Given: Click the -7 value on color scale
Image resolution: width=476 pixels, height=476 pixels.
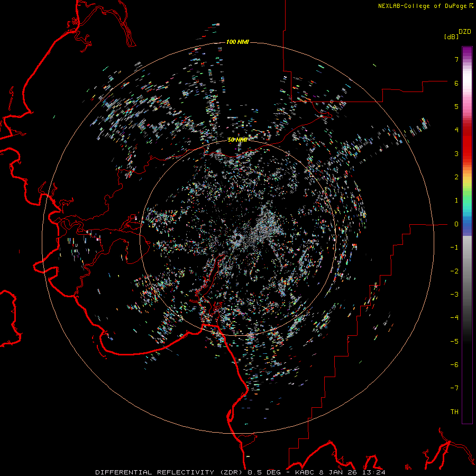Looking at the screenshot, I should (454, 388).
